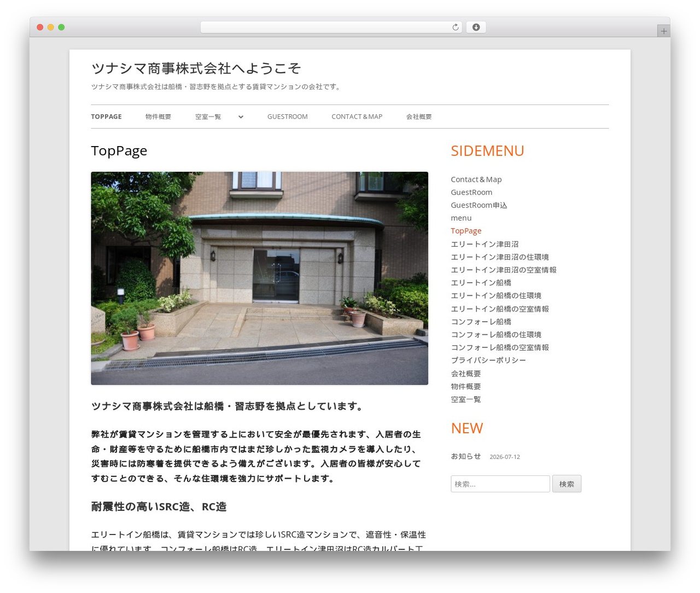This screenshot has width=700, height=593.
Task: Open the GuestRoom side menu link
Action: tap(471, 193)
